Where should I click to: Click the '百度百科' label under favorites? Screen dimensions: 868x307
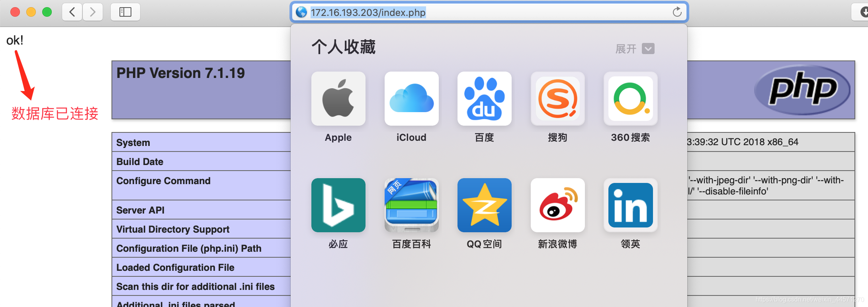(x=411, y=244)
